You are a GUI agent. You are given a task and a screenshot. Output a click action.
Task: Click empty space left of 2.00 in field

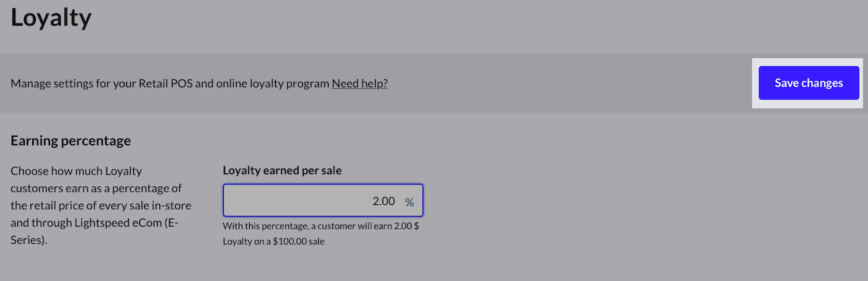click(279, 201)
